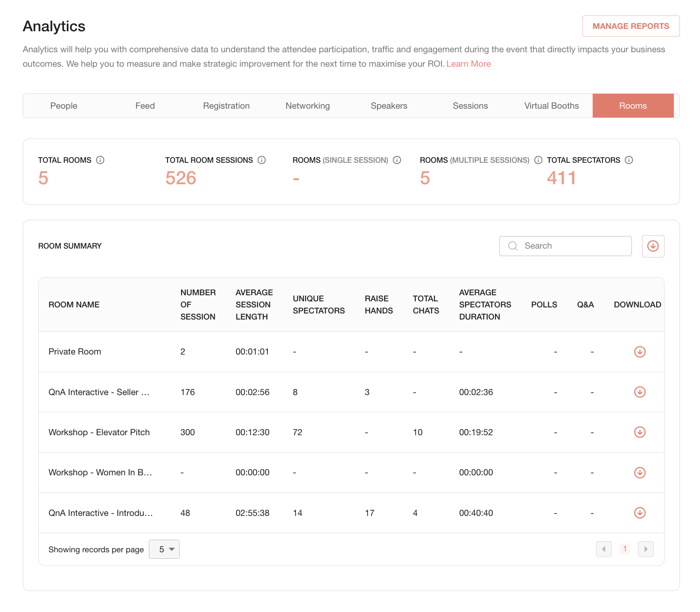
Task: Open the Networking tab
Action: click(x=308, y=106)
